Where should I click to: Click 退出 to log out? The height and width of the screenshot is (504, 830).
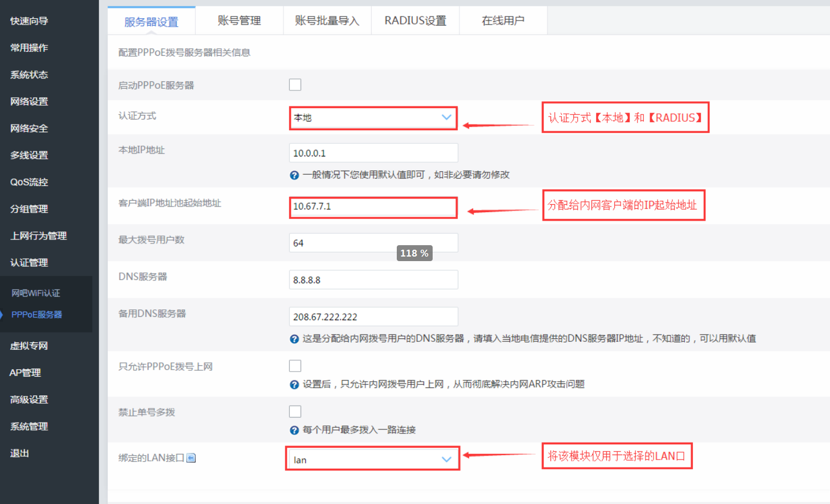click(x=19, y=453)
